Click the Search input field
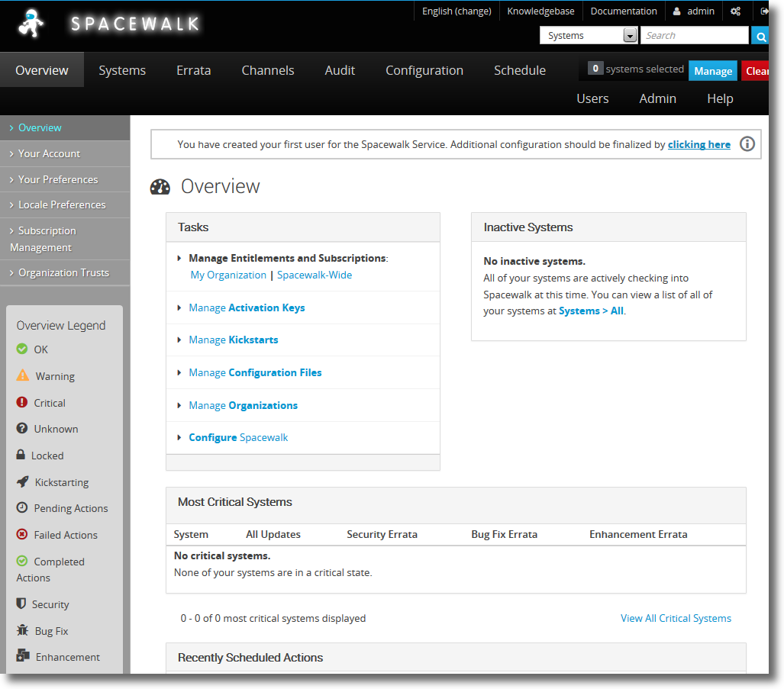This screenshot has height=689, width=784. pos(695,35)
